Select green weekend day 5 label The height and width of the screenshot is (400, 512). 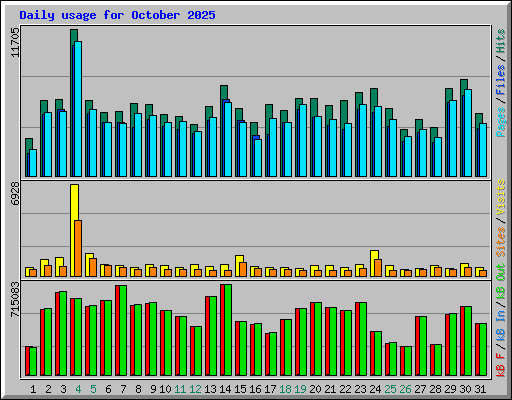pos(93,389)
